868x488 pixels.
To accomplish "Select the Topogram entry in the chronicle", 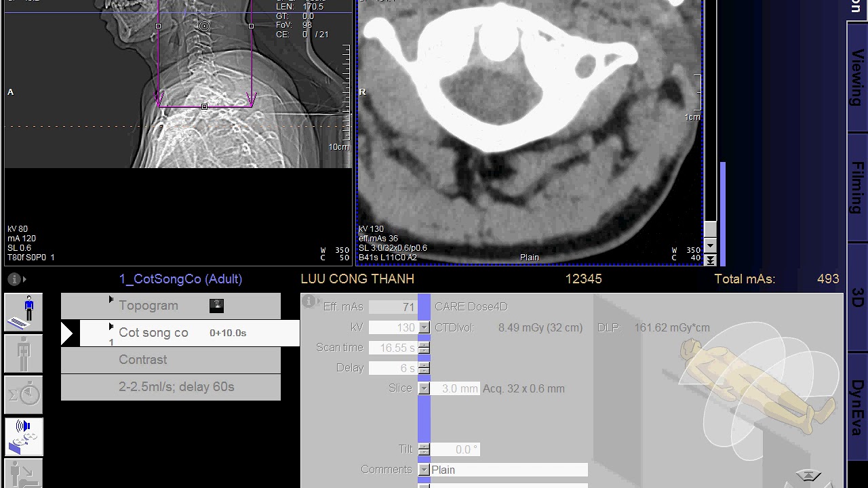I will tap(171, 306).
